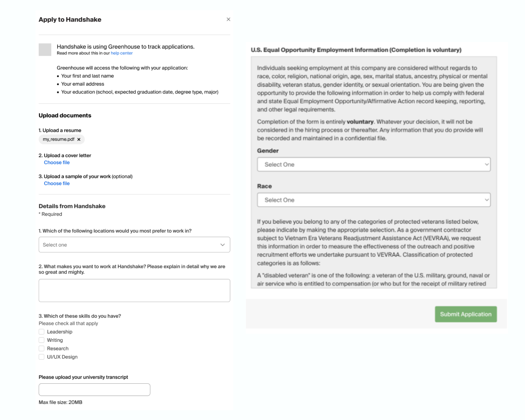525x420 pixels.
Task: Remove the attached my_resume.pdf file
Action: point(79,139)
